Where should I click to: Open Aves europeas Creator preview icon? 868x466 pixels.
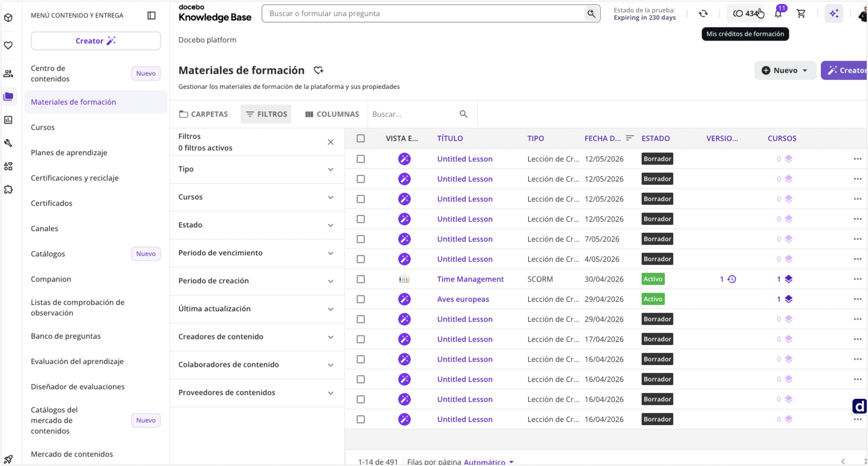click(404, 299)
